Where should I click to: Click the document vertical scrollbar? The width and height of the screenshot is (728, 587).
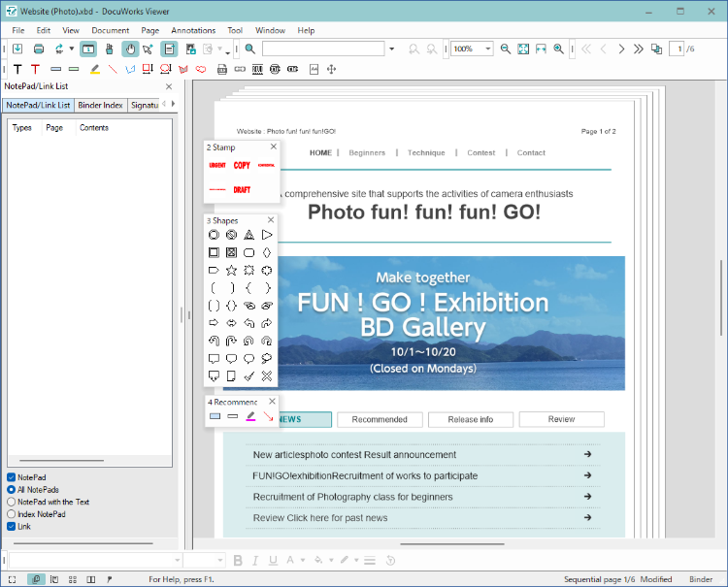point(721,297)
